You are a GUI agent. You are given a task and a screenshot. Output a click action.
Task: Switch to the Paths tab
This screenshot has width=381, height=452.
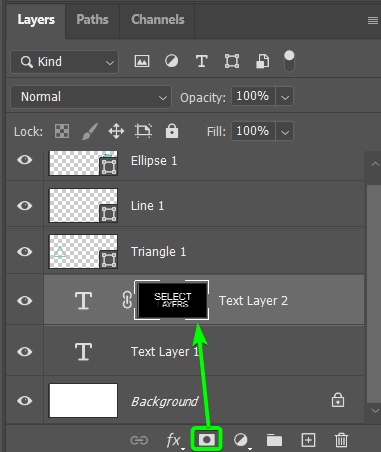point(92,19)
